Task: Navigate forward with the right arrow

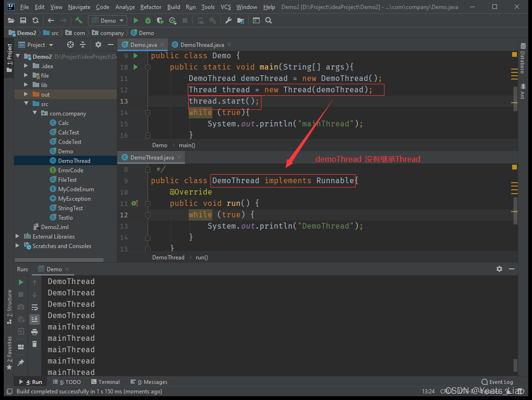Action: (x=63, y=20)
